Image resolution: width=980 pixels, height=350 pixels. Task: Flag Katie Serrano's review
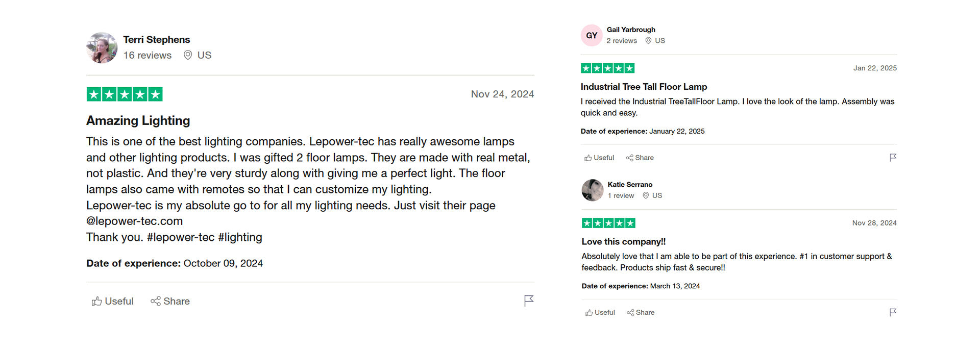click(893, 312)
